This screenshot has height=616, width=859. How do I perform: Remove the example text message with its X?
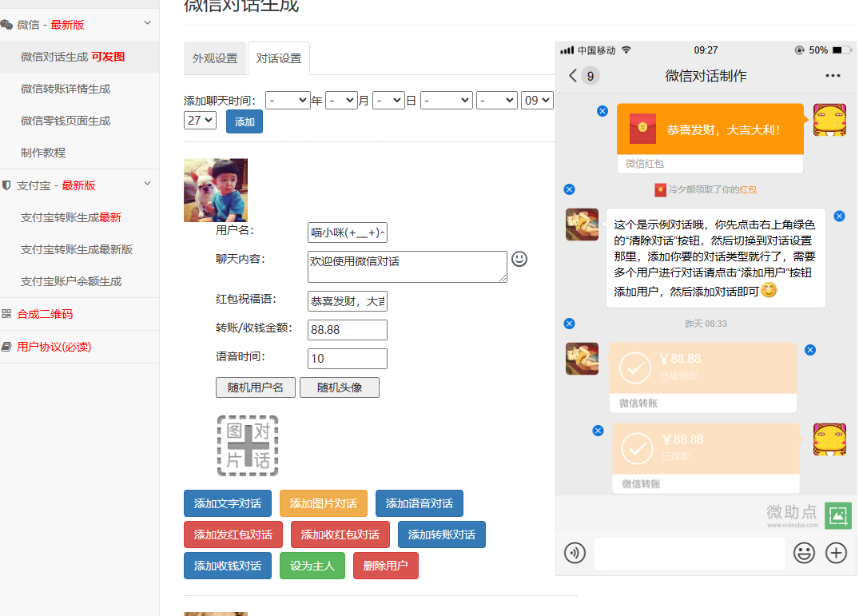[839, 216]
